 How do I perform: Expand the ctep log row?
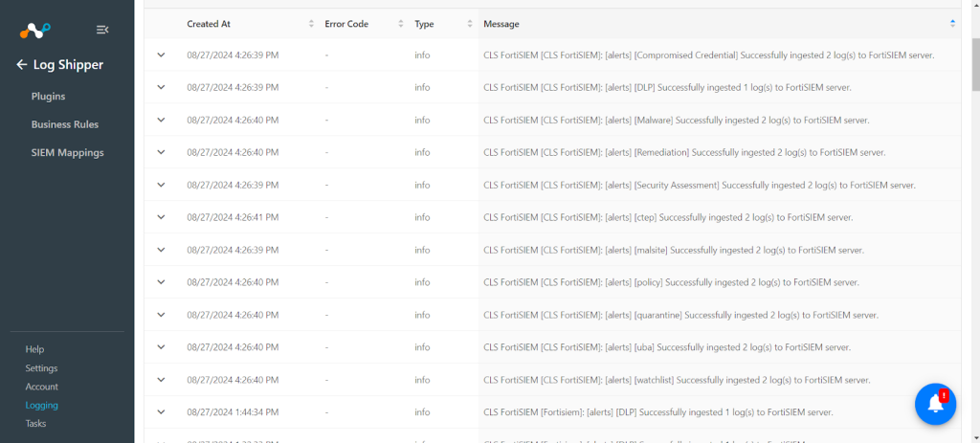click(x=161, y=217)
